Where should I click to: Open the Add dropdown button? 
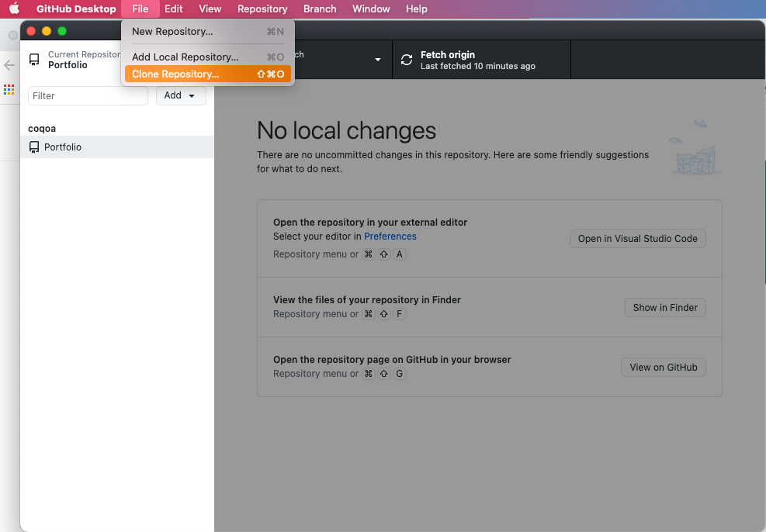181,95
